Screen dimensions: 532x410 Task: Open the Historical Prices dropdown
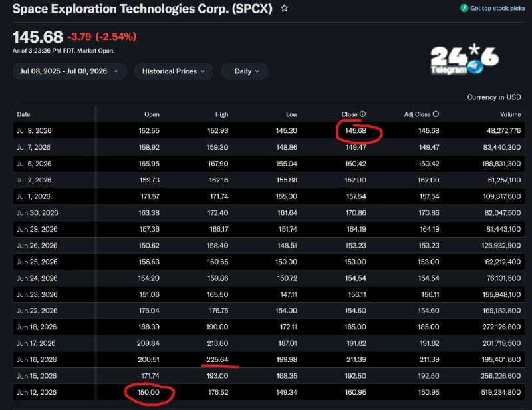pos(174,71)
